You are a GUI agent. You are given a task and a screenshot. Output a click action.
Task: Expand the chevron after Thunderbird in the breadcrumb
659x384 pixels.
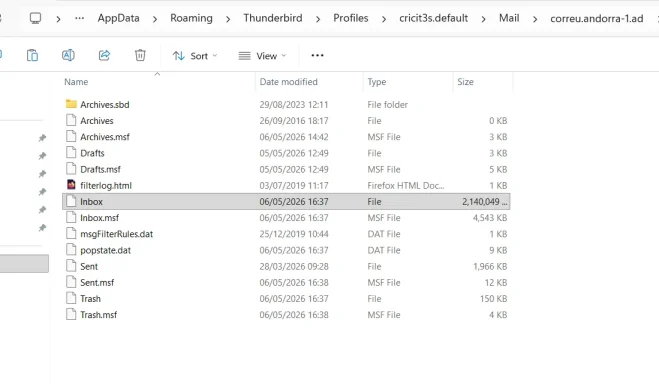click(x=318, y=19)
